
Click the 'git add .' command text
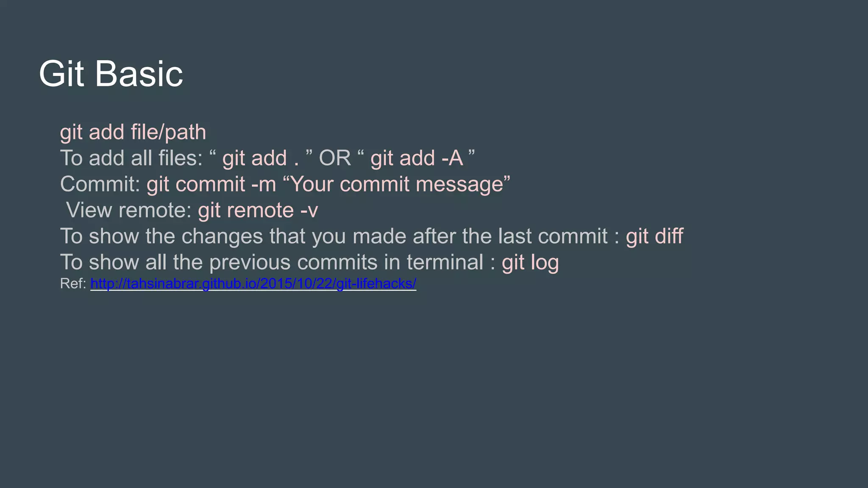tap(261, 158)
